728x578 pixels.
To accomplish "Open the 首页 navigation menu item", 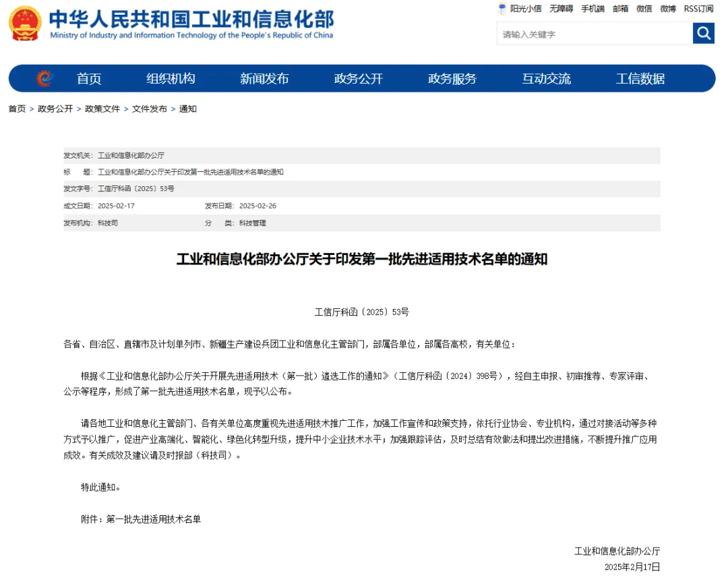I will click(x=89, y=78).
